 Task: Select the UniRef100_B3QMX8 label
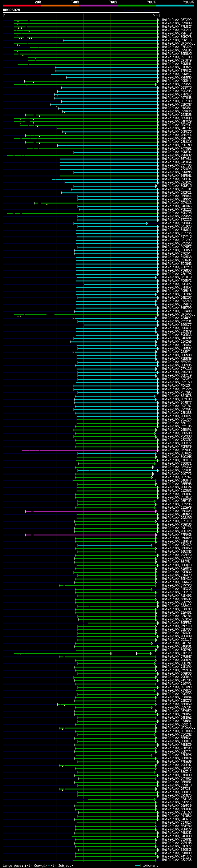[177, 850]
